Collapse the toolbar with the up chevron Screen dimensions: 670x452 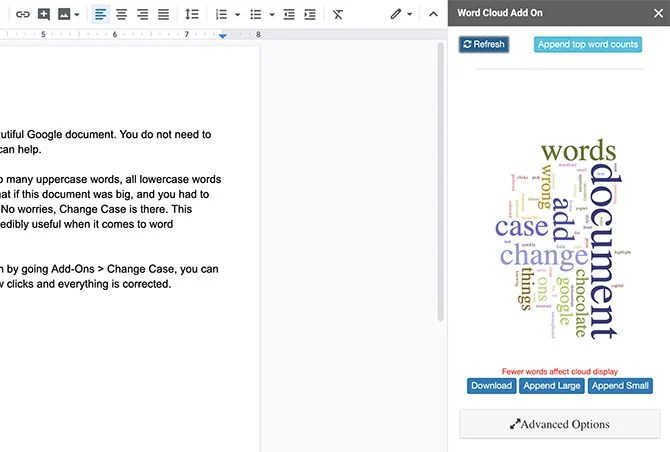433,15
